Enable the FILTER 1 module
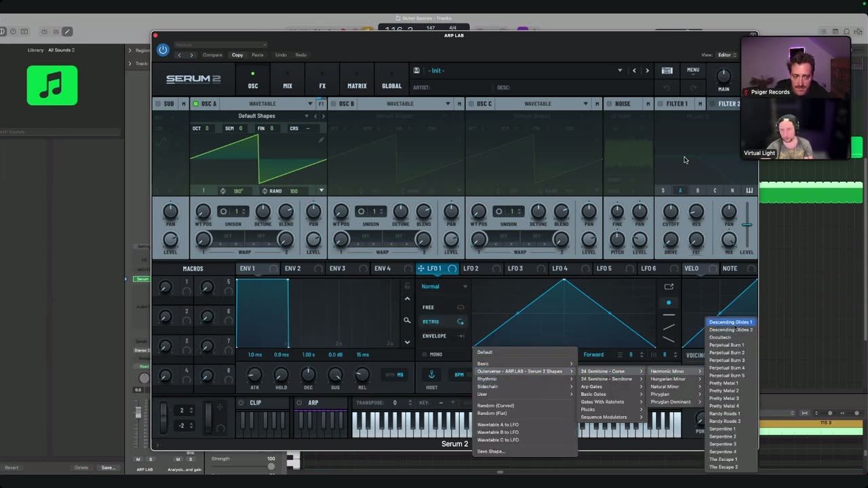 click(660, 104)
